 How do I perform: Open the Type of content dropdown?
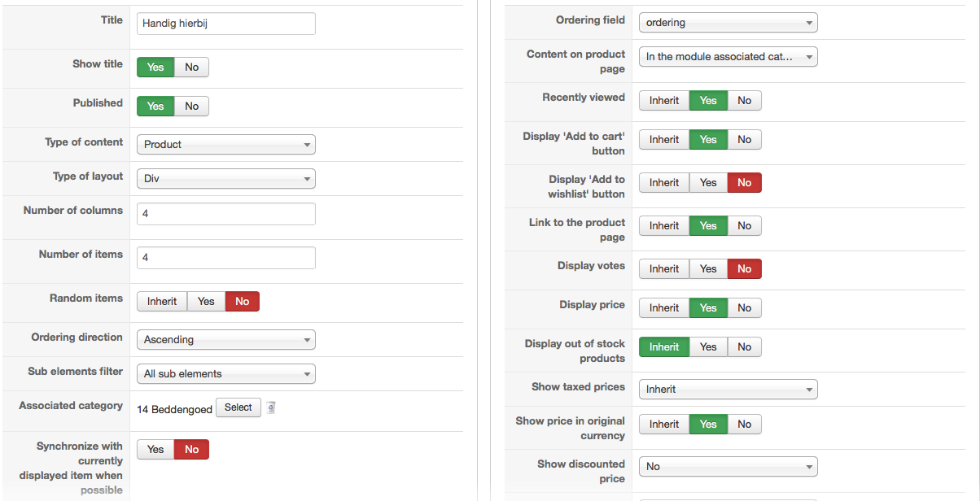point(225,144)
